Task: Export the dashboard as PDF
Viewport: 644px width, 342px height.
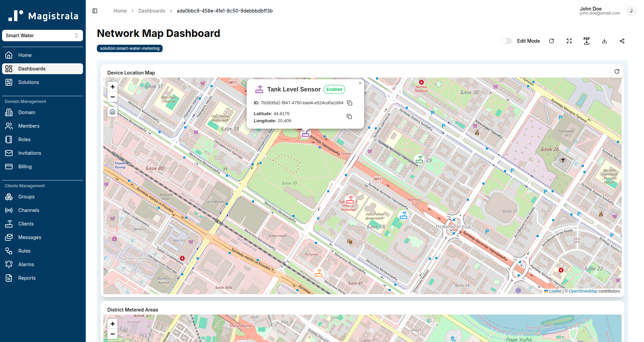Action: tap(587, 41)
